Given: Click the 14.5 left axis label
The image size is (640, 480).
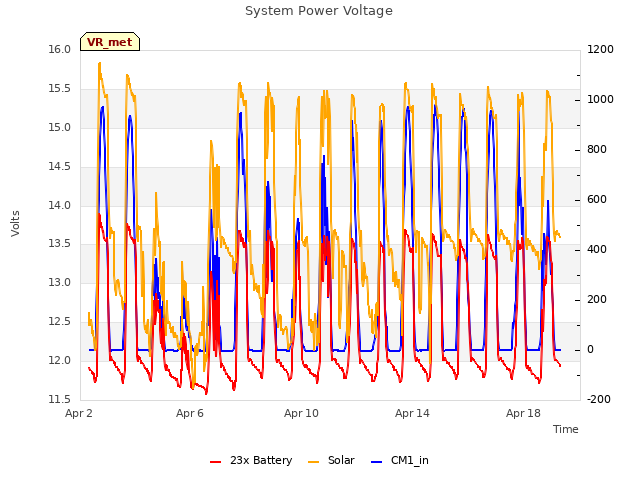Looking at the screenshot, I should [x=60, y=167].
